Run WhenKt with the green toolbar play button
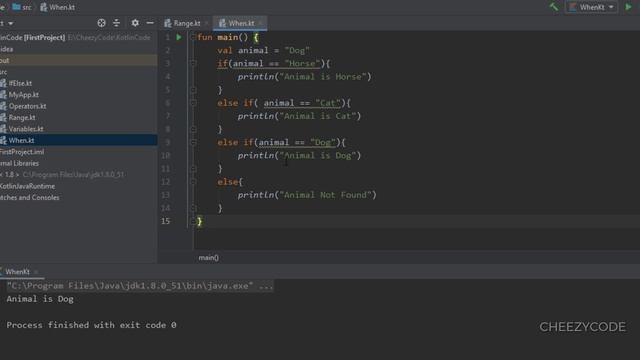 coord(629,7)
